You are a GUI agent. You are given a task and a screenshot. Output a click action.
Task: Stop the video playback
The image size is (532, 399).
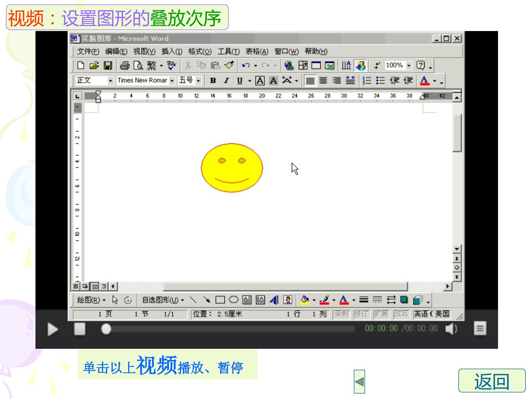coord(80,329)
